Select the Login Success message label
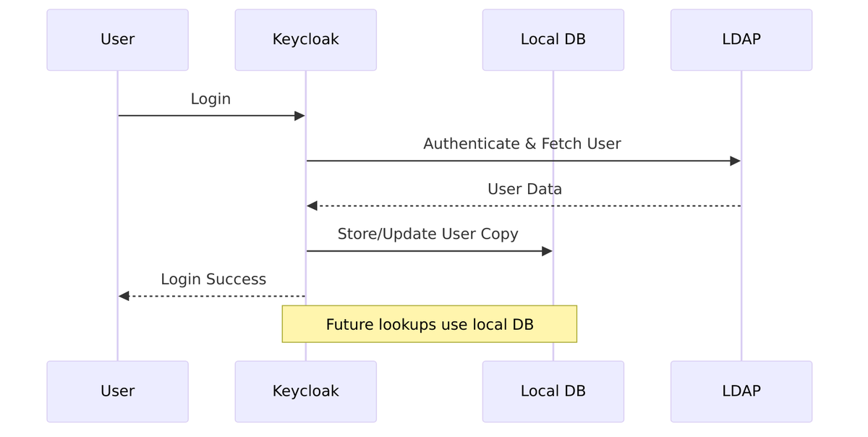 (213, 279)
